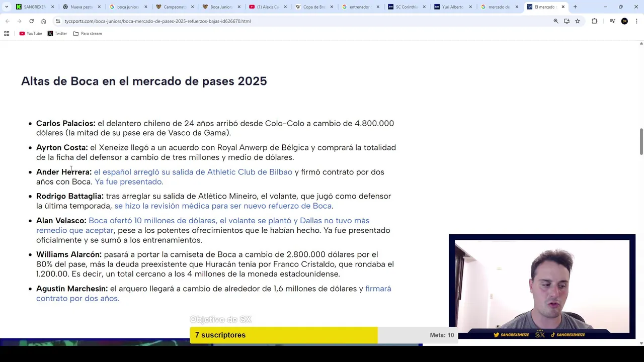This screenshot has height=362, width=644.
Task: Open the Para stream bookmarks folder
Action: click(88, 33)
